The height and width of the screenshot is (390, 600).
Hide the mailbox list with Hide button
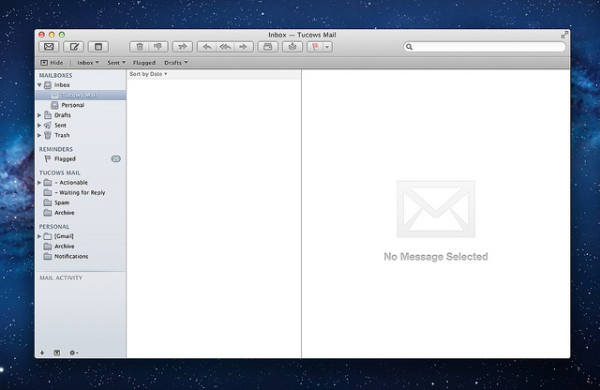pos(52,62)
